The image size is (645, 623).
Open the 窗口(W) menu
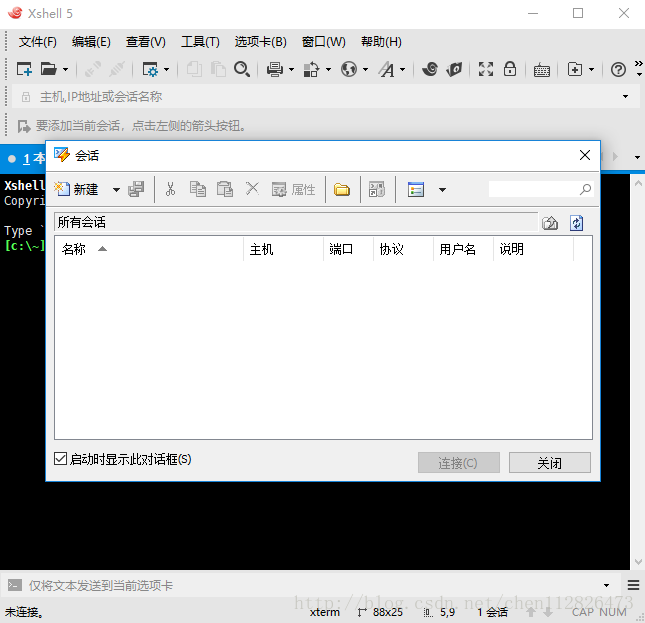click(323, 42)
